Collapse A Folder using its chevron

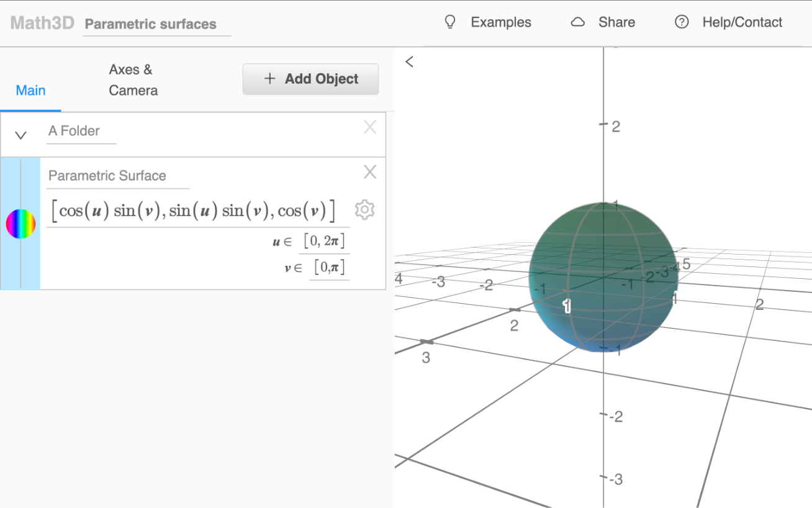pos(21,135)
